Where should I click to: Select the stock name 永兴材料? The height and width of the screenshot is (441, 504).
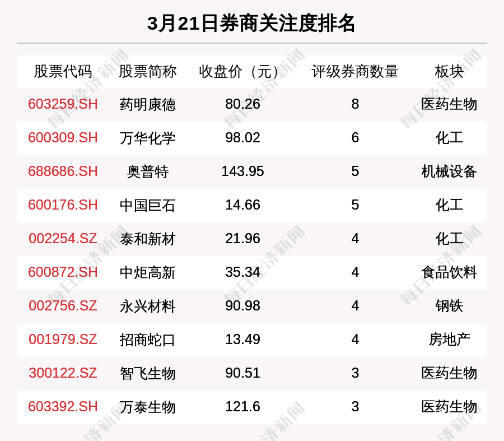pos(147,306)
